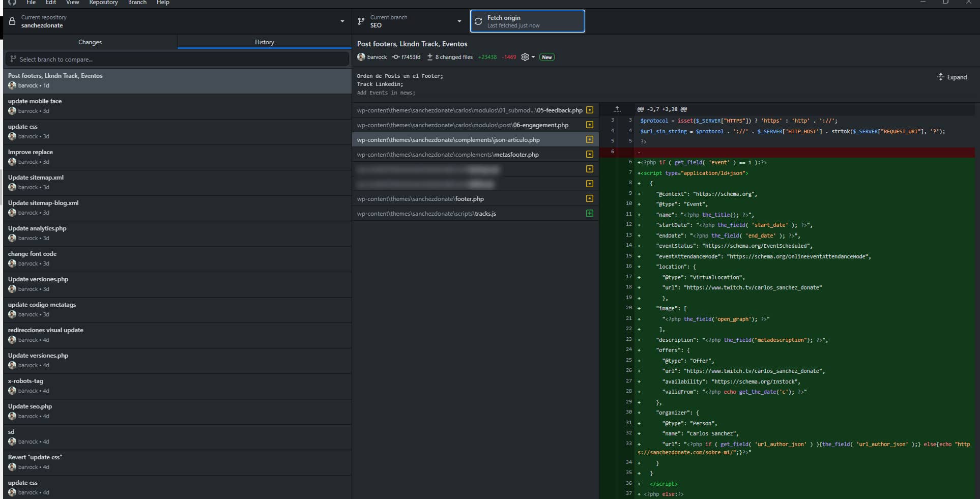Click the commit title 'Post footers, Lkndn Track, Eventos' heading
The image size is (980, 499).
pyautogui.click(x=412, y=44)
